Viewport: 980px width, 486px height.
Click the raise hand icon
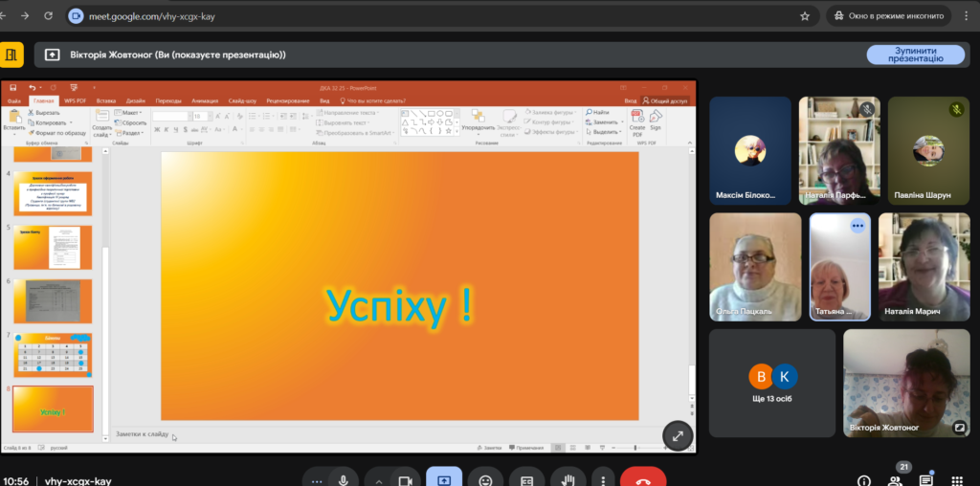pyautogui.click(x=568, y=478)
